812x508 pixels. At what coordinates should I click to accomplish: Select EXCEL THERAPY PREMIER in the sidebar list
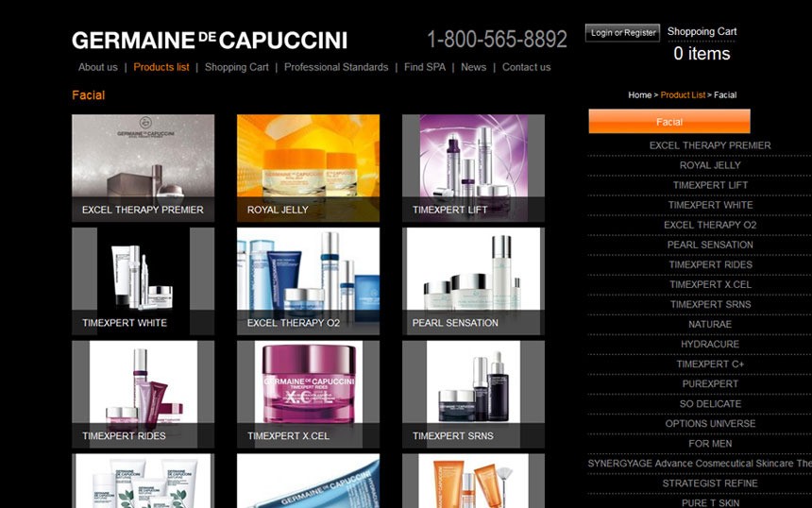pos(710,145)
